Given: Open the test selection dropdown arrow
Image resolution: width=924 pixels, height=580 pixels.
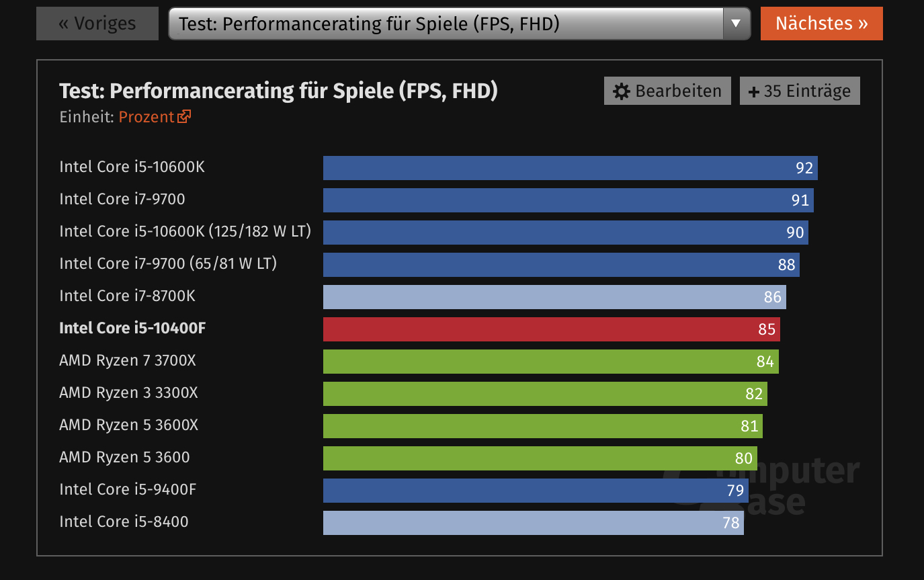Looking at the screenshot, I should pos(736,24).
